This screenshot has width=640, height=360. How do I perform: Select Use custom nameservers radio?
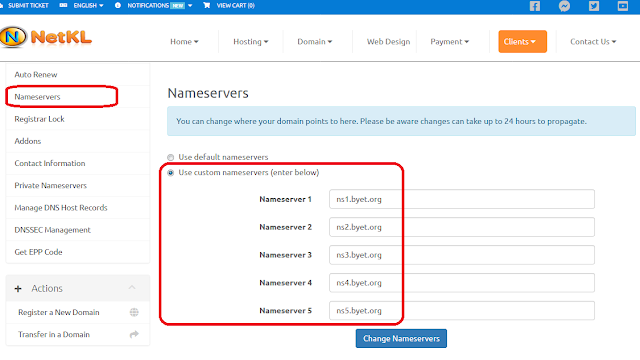[171, 173]
